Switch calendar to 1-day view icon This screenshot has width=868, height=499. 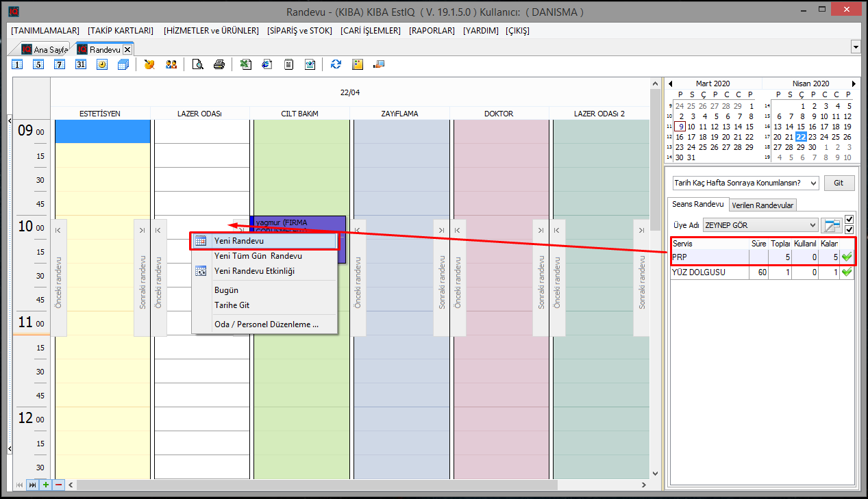[18, 64]
